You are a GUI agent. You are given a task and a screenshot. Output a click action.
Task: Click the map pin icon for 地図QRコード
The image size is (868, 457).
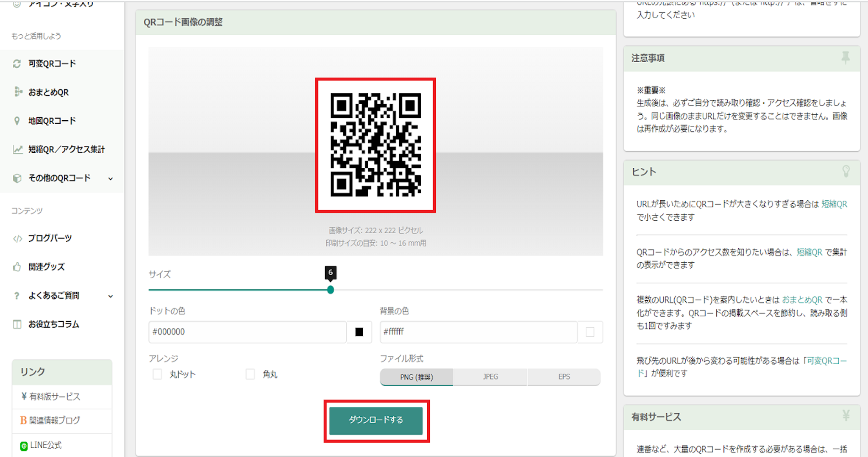pyautogui.click(x=17, y=121)
